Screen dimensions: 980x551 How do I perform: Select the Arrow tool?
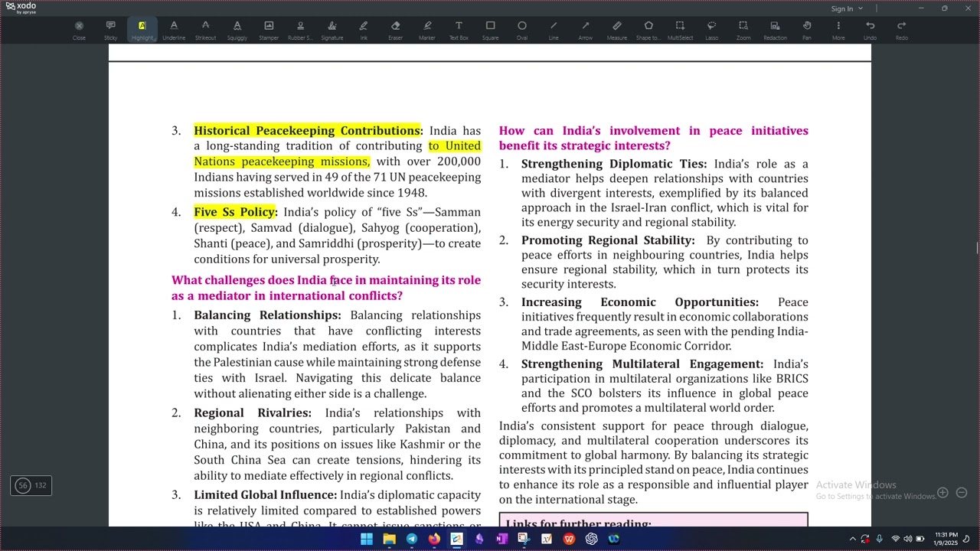(x=586, y=30)
